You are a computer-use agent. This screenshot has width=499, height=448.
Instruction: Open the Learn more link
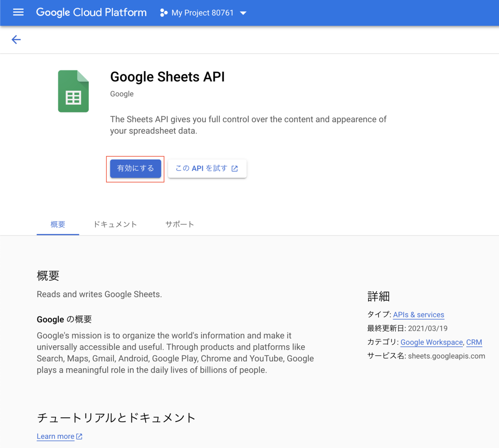click(56, 436)
